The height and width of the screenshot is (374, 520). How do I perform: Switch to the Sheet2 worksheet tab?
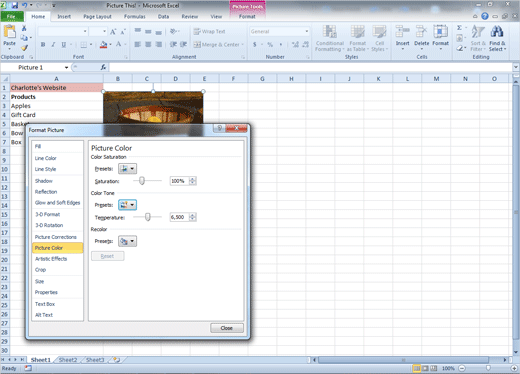coord(68,360)
